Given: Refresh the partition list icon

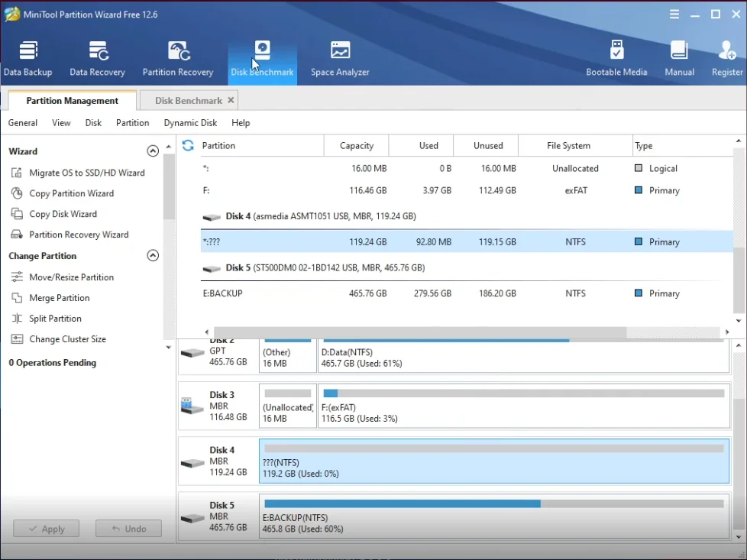Looking at the screenshot, I should click(188, 145).
